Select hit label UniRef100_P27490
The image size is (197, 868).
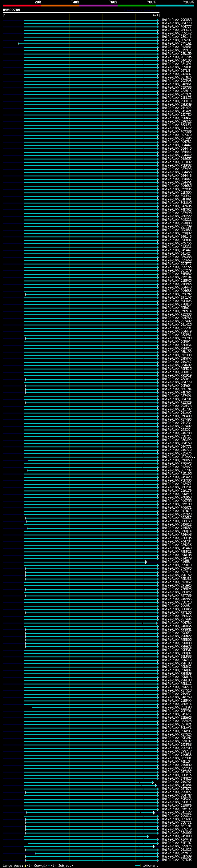tap(177, 139)
